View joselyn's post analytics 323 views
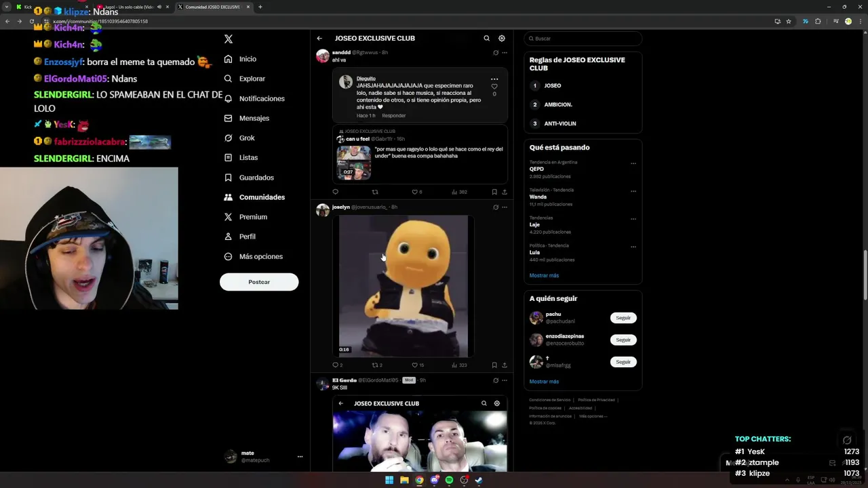 [459, 365]
